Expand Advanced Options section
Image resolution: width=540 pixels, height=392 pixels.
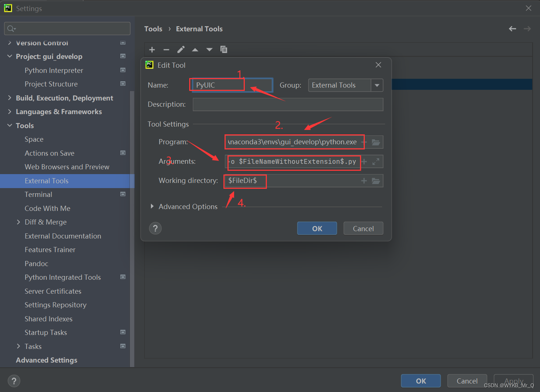coord(152,206)
